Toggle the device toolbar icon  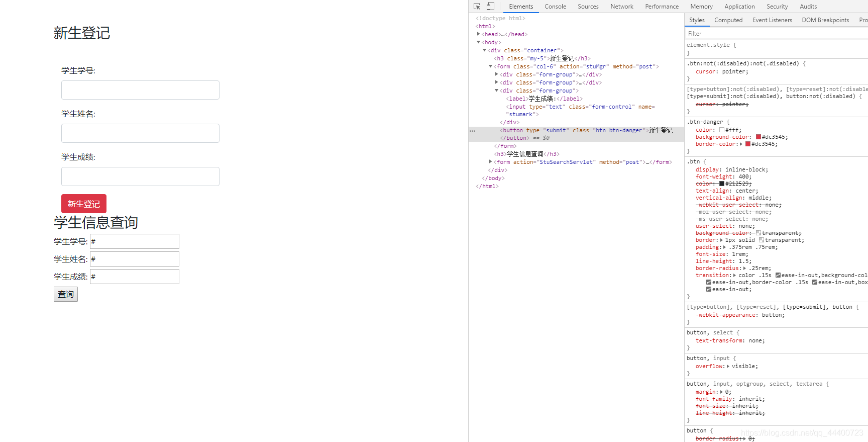point(490,7)
